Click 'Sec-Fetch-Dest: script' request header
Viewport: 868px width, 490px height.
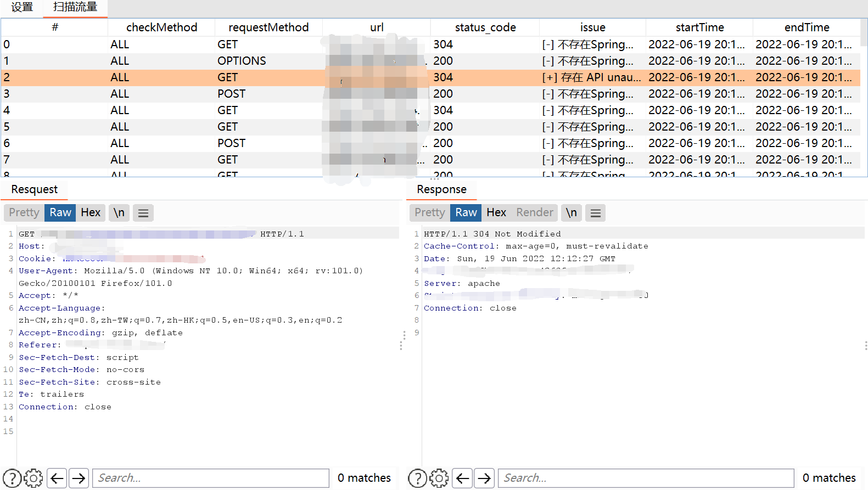click(79, 357)
